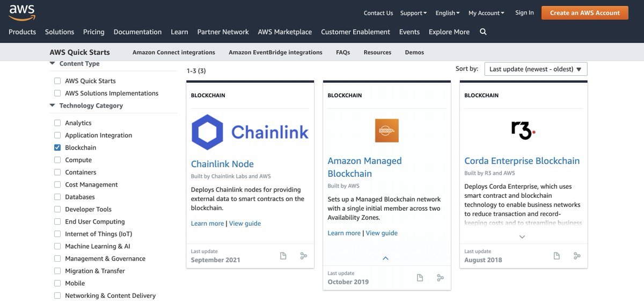
Task: Open the Sort by dropdown
Action: point(536,69)
